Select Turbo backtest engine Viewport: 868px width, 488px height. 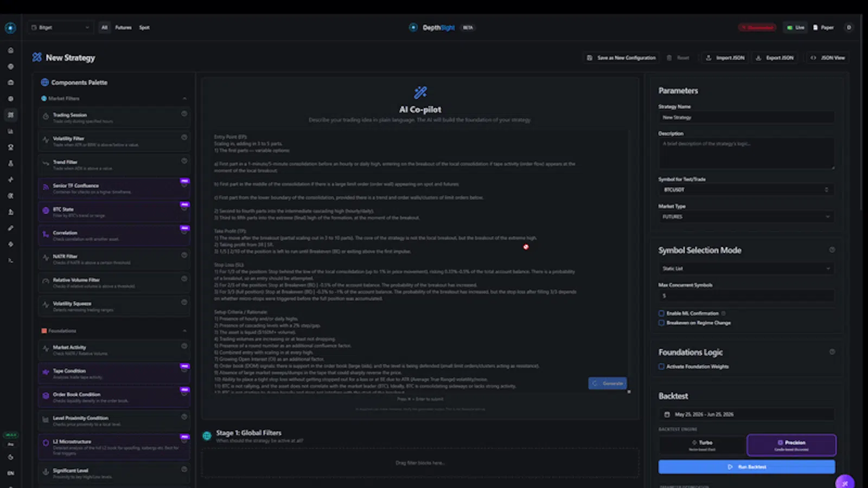703,445
